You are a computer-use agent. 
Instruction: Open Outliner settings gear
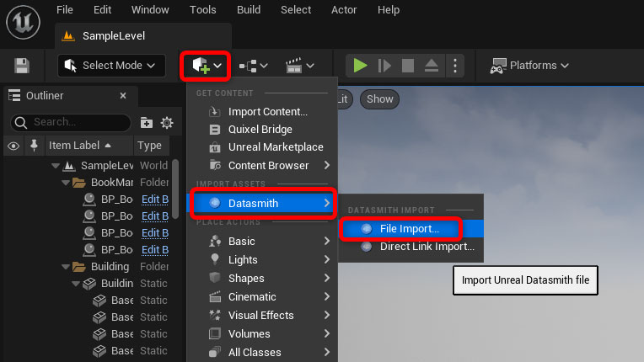167,123
